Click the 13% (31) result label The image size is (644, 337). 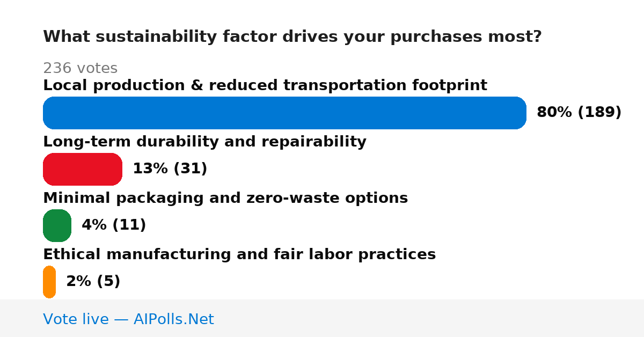click(170, 169)
